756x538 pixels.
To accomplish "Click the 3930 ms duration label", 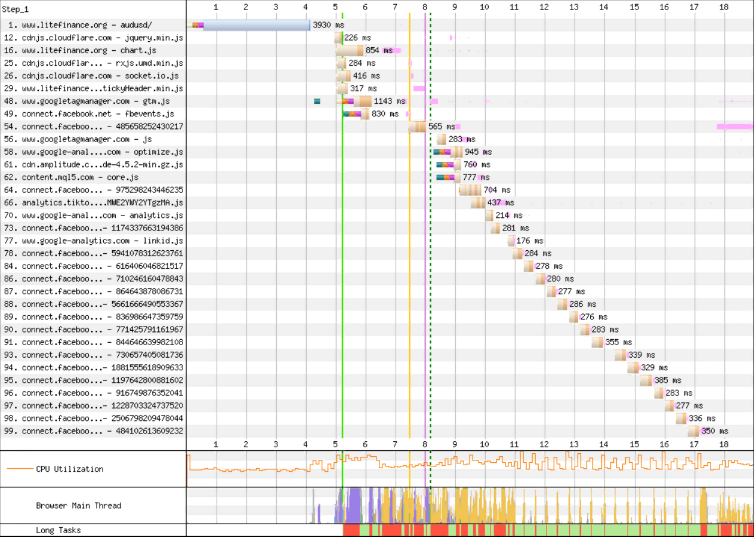I will pyautogui.click(x=329, y=25).
